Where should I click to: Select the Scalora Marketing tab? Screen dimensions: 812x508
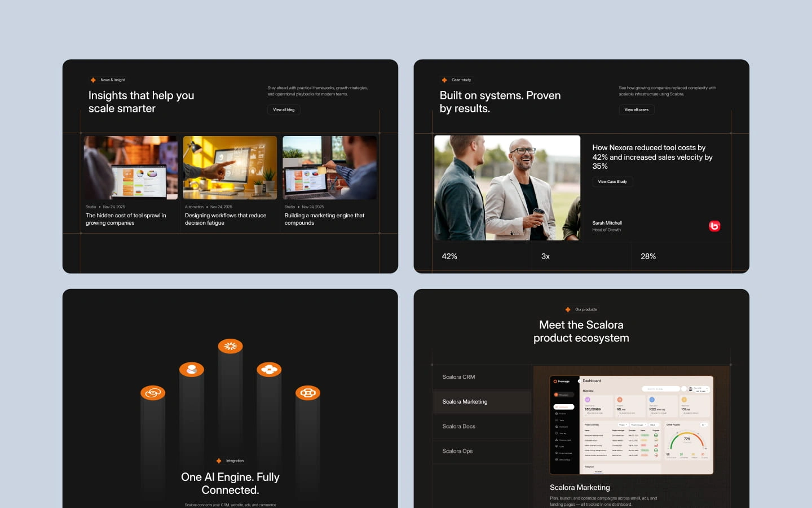[482, 402]
